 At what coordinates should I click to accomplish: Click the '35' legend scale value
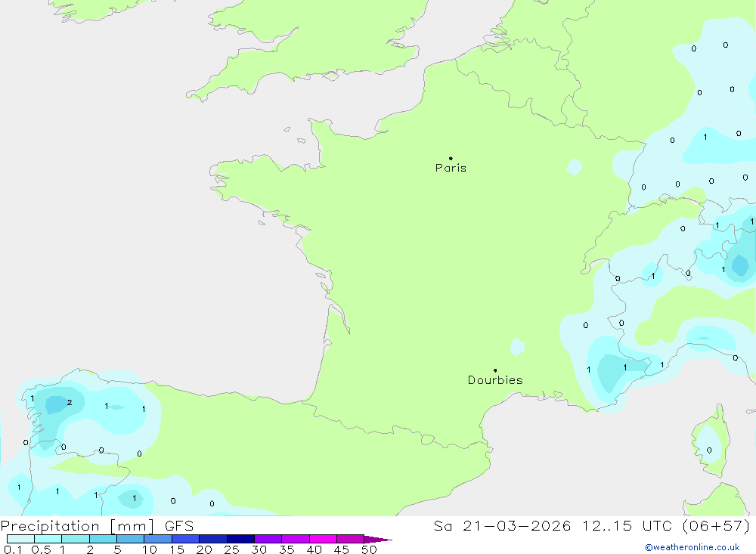(x=287, y=549)
